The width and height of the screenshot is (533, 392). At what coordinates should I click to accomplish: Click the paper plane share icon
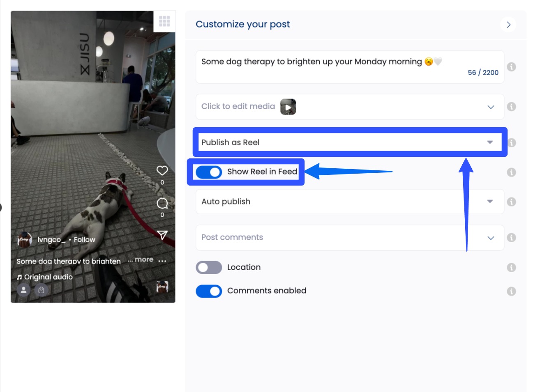(162, 235)
